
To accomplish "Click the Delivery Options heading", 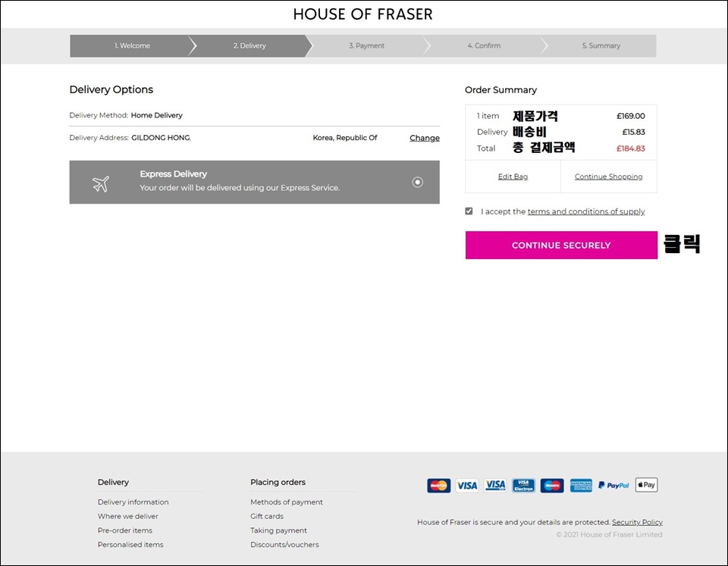I will click(111, 89).
